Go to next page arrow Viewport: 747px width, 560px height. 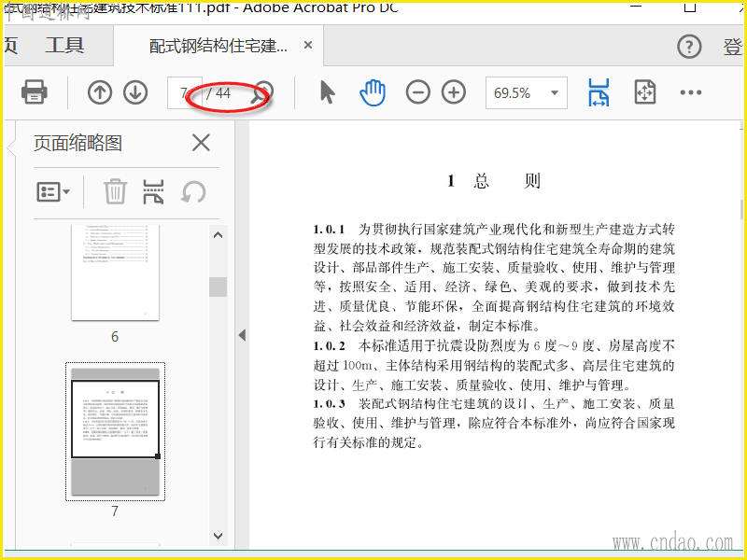click(135, 92)
